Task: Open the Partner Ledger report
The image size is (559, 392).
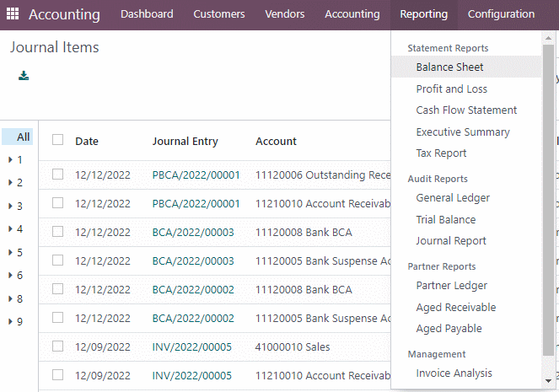Action: pos(451,286)
